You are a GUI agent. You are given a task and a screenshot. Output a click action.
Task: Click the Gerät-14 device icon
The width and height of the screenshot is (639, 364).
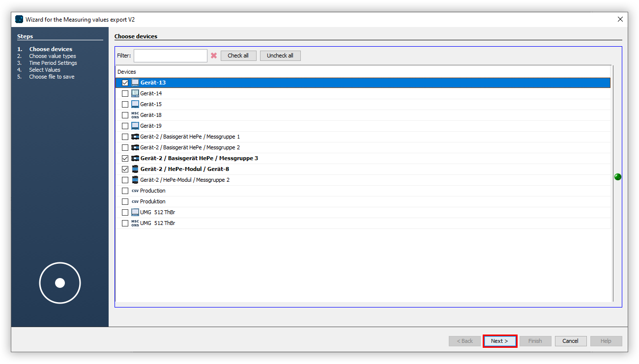tap(135, 93)
